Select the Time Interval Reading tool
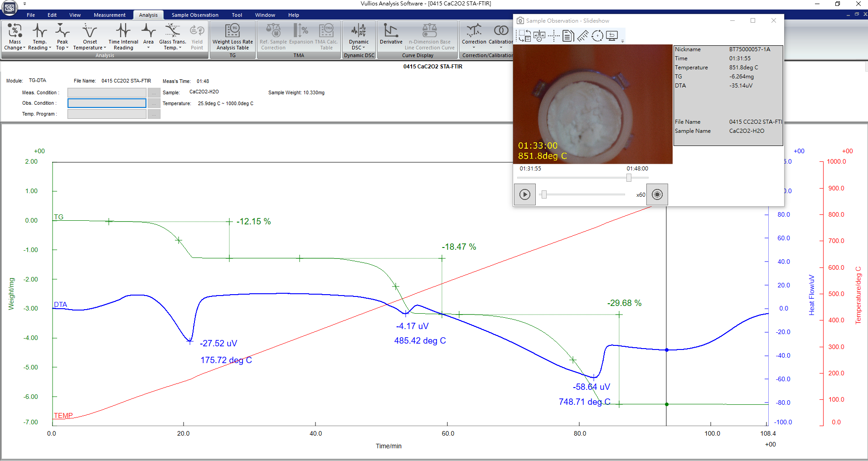 click(x=123, y=36)
